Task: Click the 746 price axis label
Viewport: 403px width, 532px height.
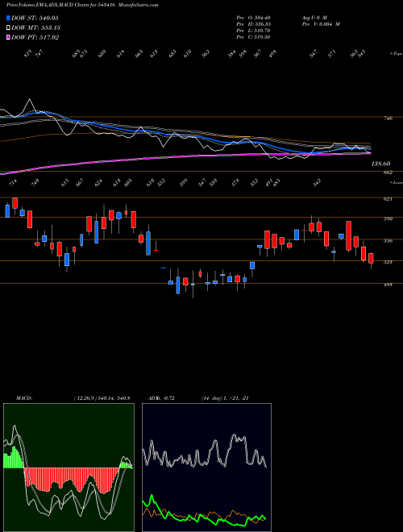Action: [x=388, y=118]
